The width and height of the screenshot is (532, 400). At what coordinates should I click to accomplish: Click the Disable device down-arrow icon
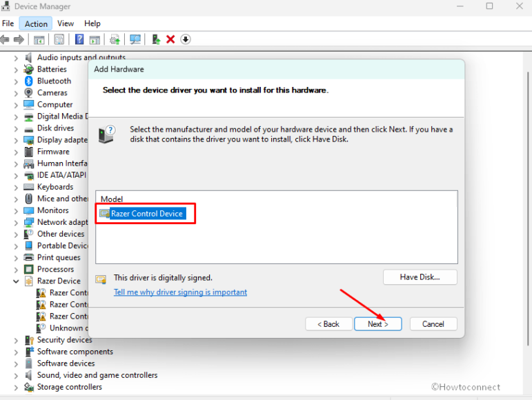[185, 39]
